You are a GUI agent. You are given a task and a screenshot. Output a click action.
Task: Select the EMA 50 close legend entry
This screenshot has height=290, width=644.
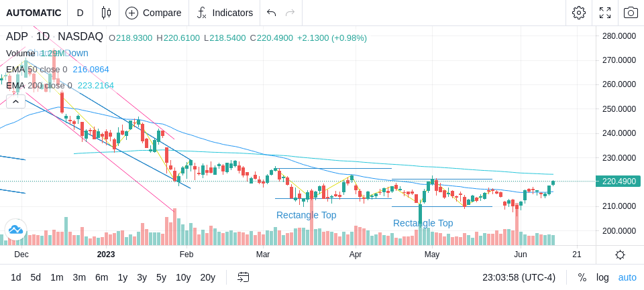click(36, 70)
